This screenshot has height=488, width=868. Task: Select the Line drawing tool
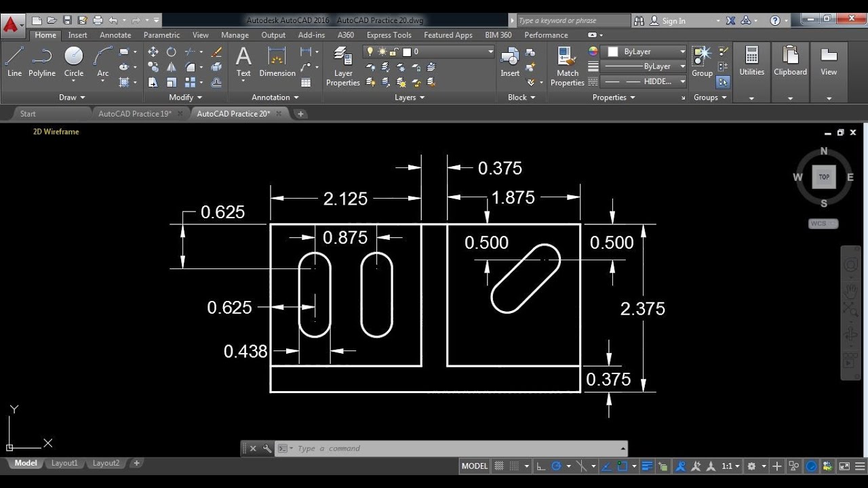tap(14, 62)
